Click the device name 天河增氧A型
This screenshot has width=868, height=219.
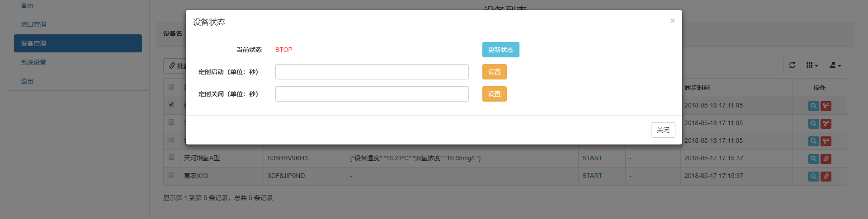(x=202, y=158)
